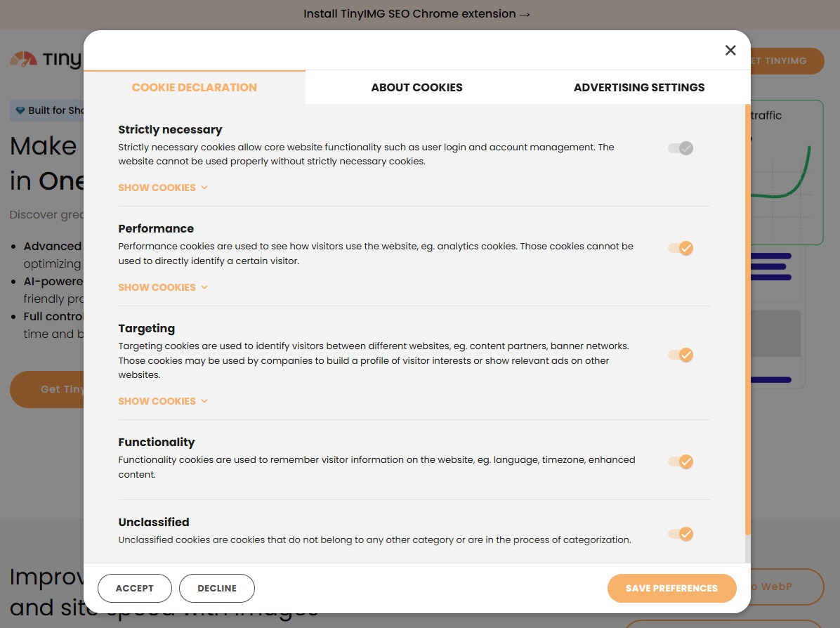840x628 pixels.
Task: Select the Cookie Declaration tab
Action: point(194,87)
